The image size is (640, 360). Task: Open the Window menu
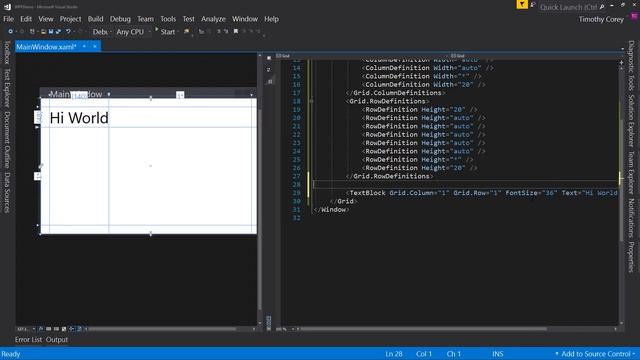pyautogui.click(x=245, y=19)
